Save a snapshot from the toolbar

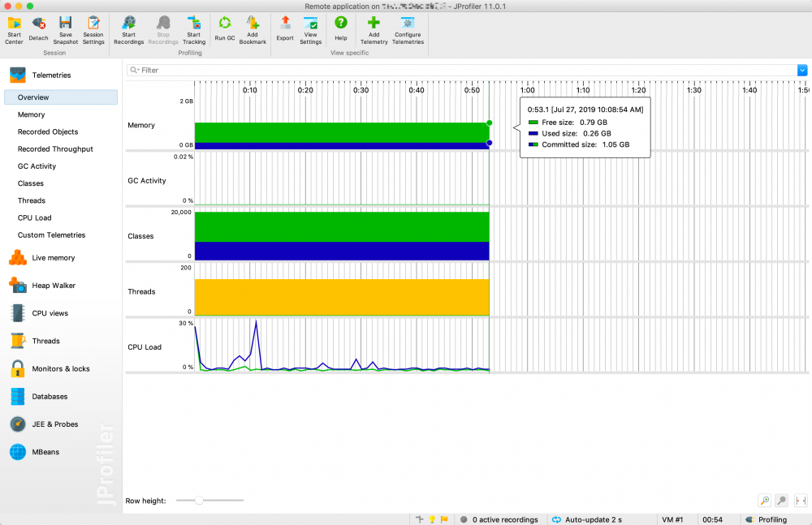point(66,29)
